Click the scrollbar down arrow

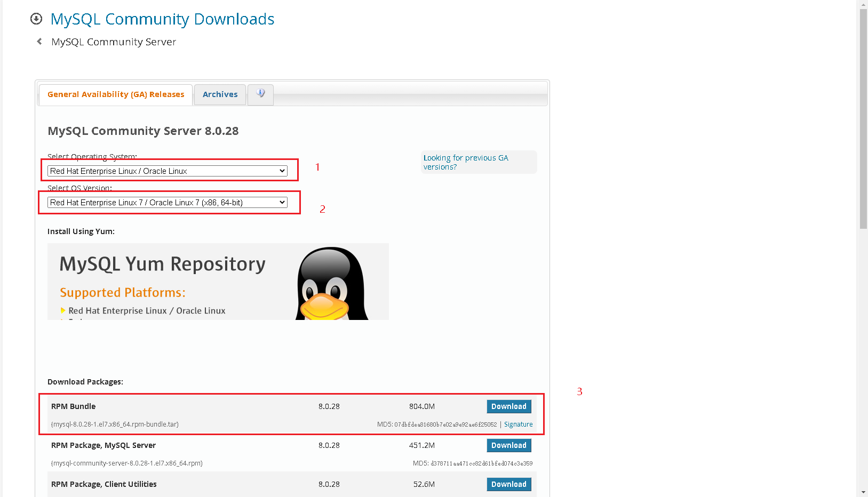pos(863,492)
